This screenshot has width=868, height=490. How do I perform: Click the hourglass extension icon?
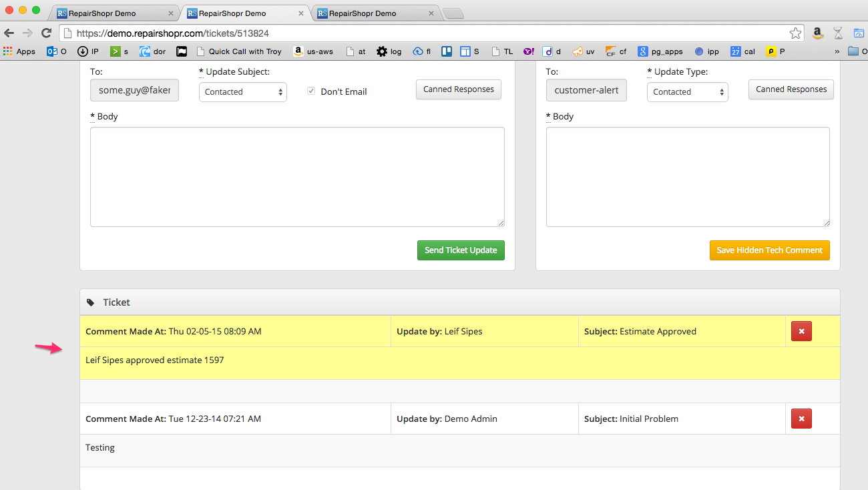(x=838, y=33)
